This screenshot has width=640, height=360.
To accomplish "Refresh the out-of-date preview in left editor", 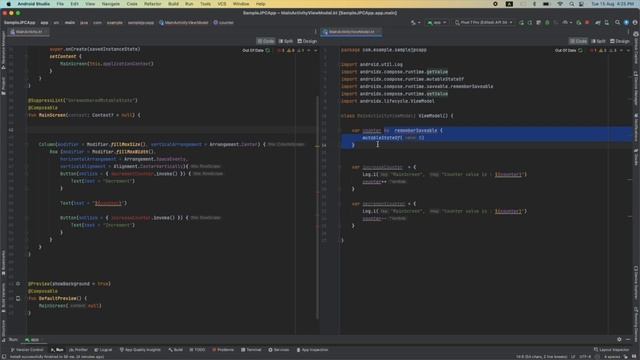I will point(268,51).
